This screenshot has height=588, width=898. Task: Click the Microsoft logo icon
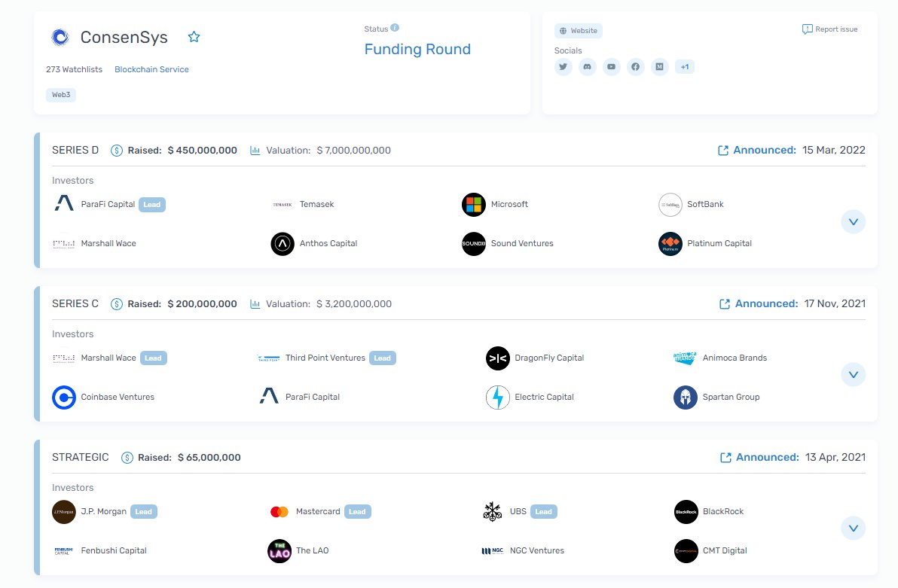(x=474, y=204)
